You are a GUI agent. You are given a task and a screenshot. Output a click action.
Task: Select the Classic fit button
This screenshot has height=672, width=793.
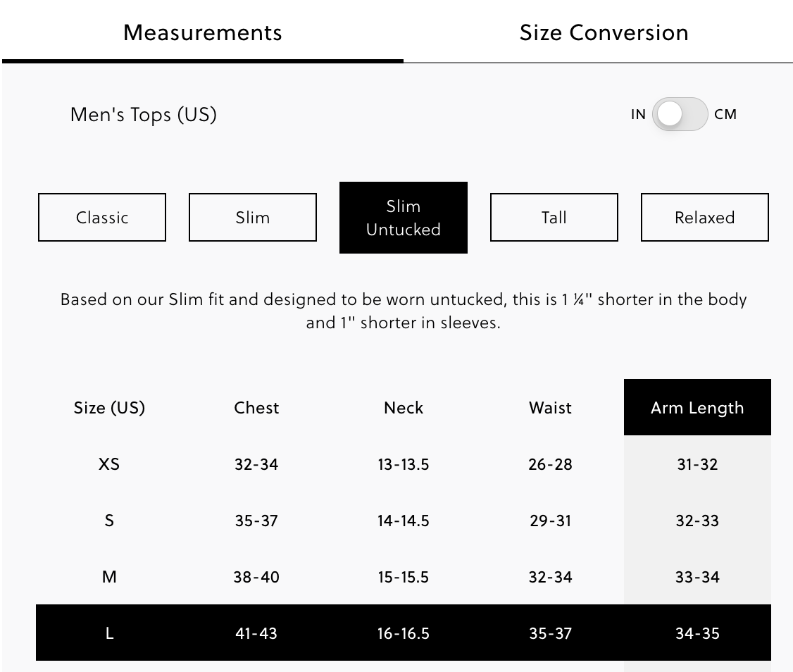(102, 217)
